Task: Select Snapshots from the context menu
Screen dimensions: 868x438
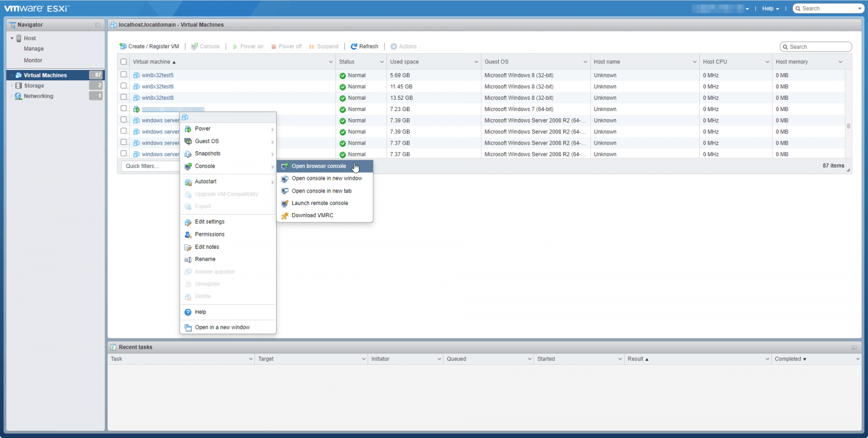Action: click(x=208, y=154)
